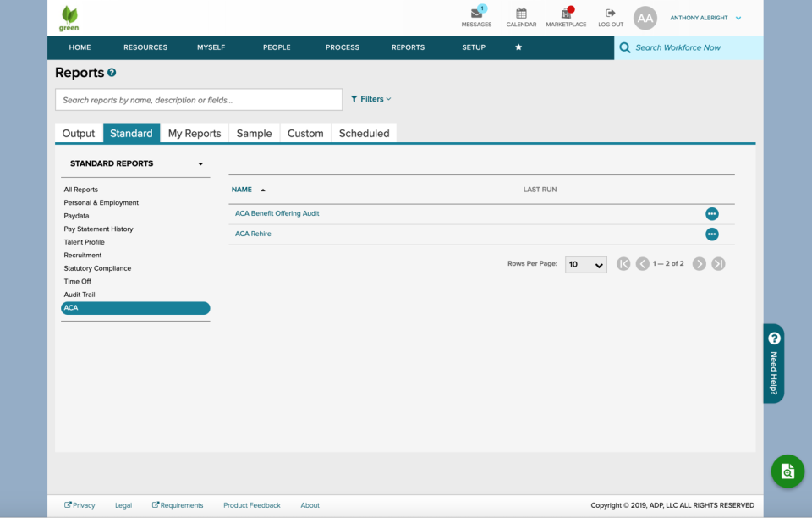This screenshot has width=812, height=518.
Task: Select the Statutory Compliance category
Action: 97,268
